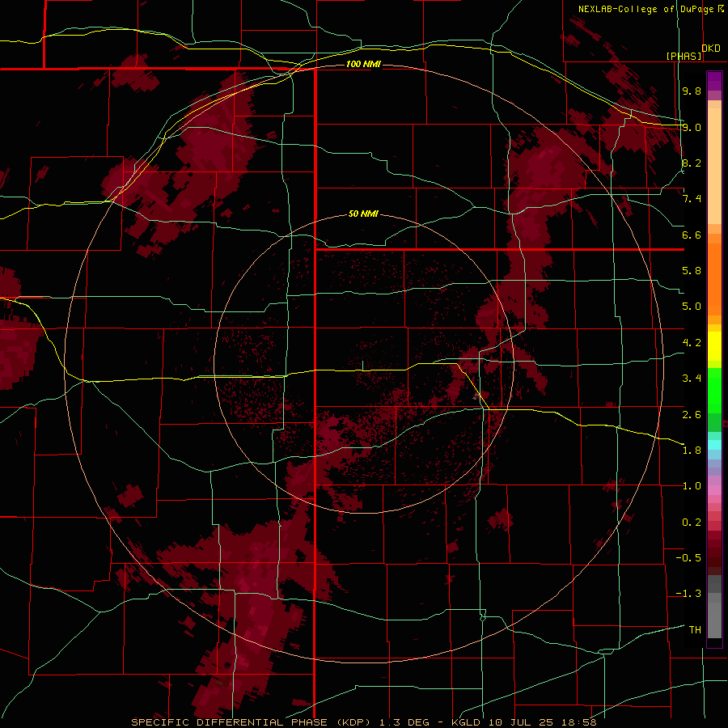Click the TH threshold label on the scale
The width and height of the screenshot is (728, 728).
point(695,630)
